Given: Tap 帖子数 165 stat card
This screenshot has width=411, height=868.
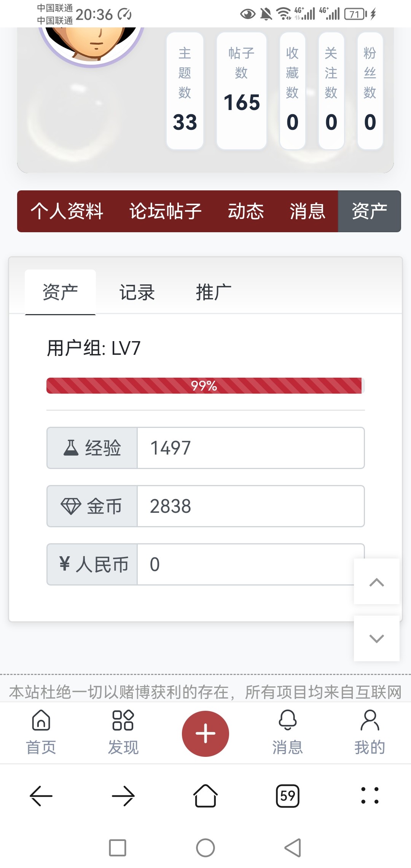Looking at the screenshot, I should (x=241, y=91).
